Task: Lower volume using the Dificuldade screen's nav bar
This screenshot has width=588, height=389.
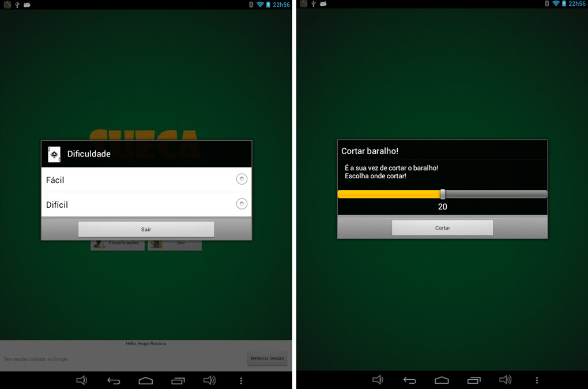Action: pos(82,380)
